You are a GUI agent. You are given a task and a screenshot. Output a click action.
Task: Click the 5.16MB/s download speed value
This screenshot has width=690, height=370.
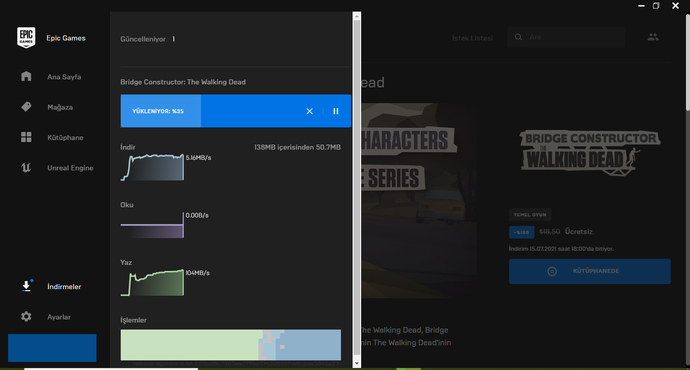click(x=198, y=158)
